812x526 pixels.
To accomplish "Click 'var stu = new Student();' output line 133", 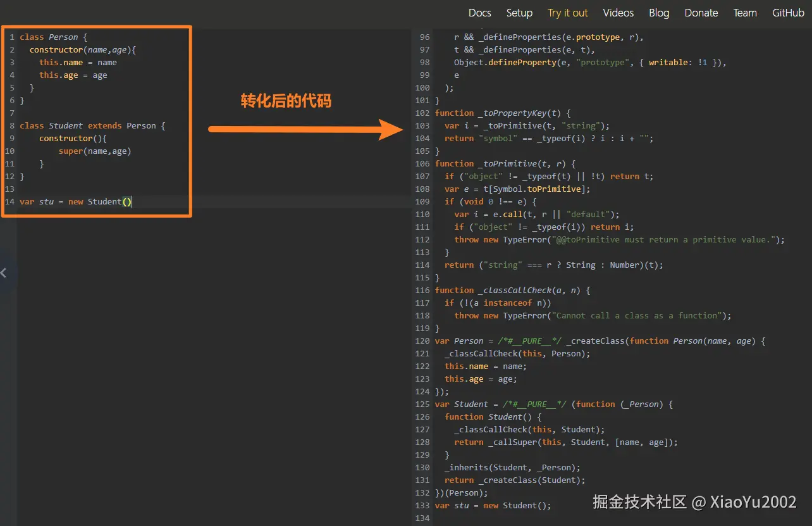I will tap(493, 505).
